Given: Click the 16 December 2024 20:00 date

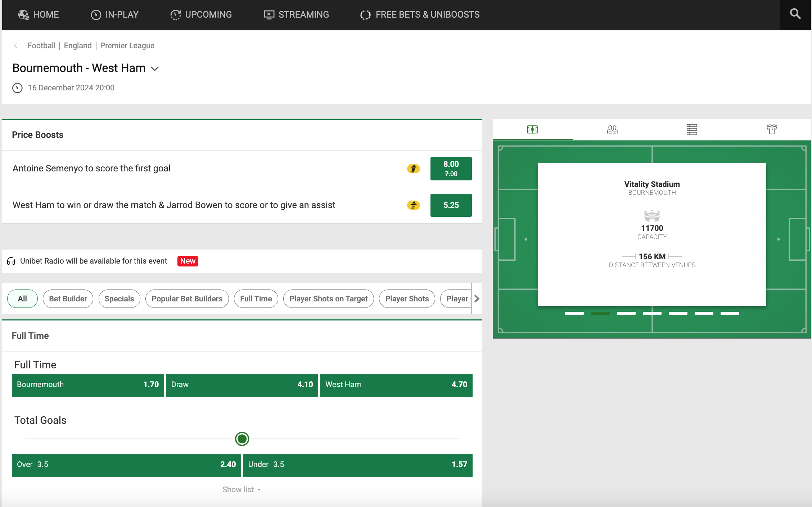Looking at the screenshot, I should [x=71, y=88].
